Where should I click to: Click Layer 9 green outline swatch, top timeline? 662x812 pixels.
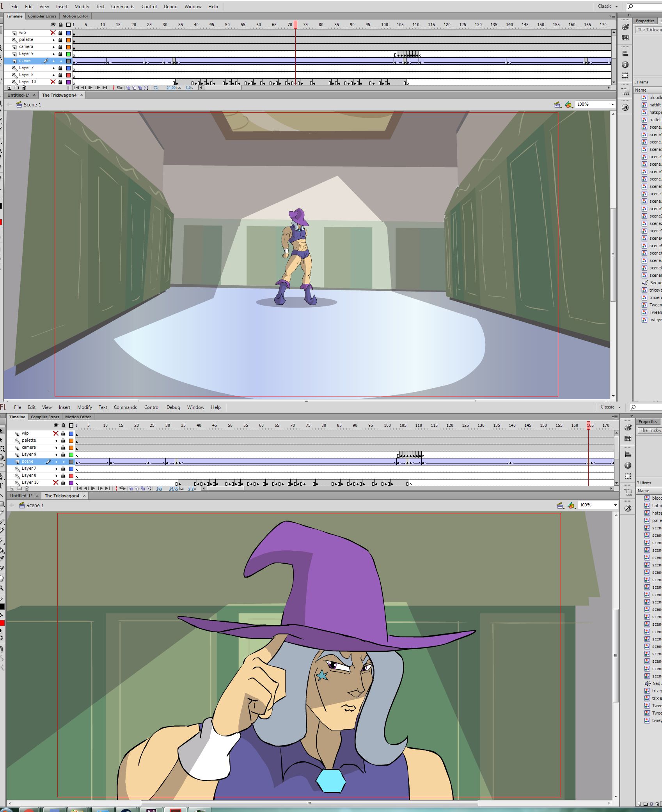click(68, 54)
